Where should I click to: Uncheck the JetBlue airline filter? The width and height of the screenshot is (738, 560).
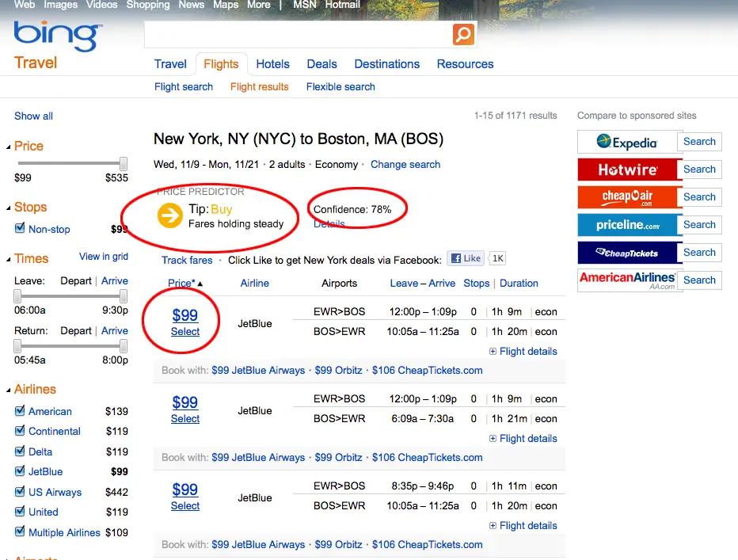pos(20,470)
